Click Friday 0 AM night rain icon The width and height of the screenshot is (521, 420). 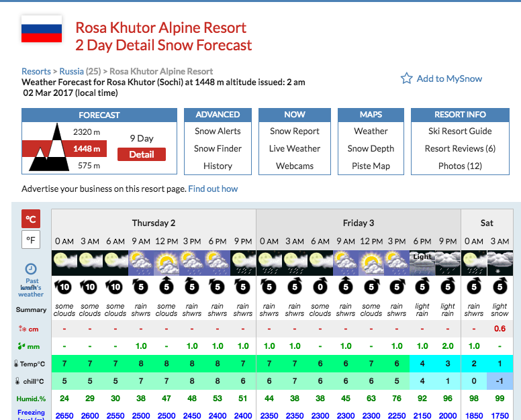(269, 263)
